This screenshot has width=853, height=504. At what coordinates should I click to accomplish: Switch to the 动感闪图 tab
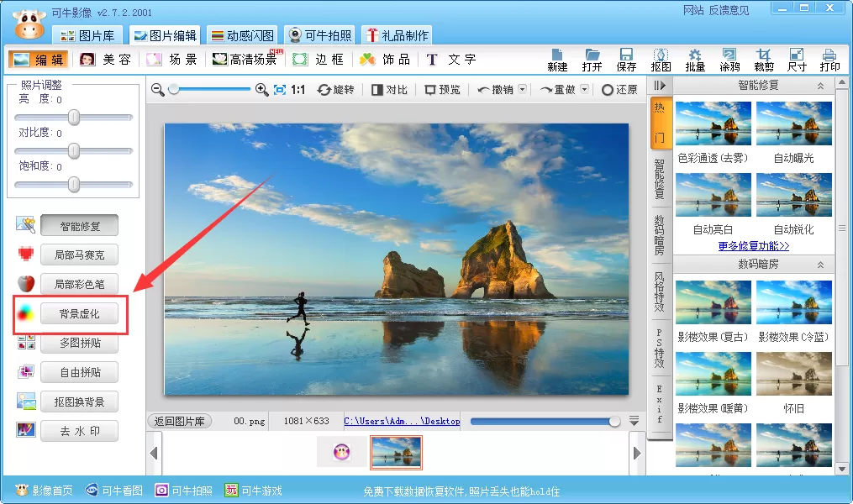tap(243, 36)
